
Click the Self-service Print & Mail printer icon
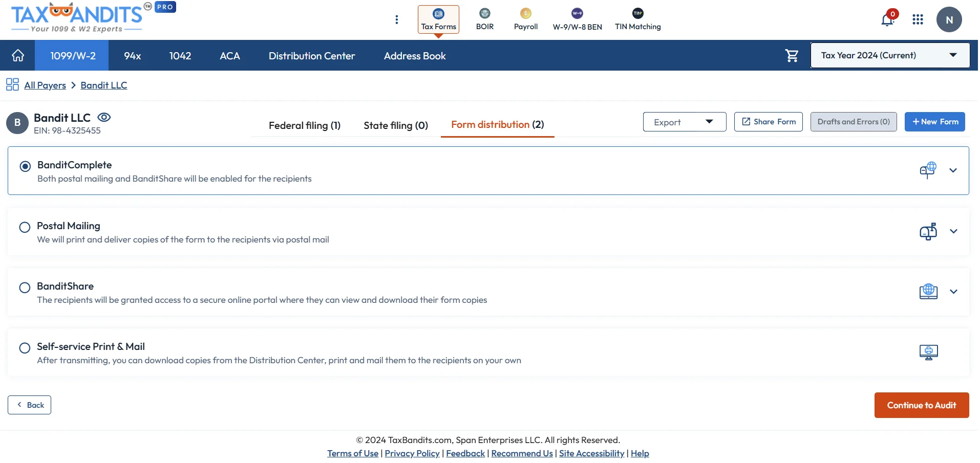coord(928,352)
